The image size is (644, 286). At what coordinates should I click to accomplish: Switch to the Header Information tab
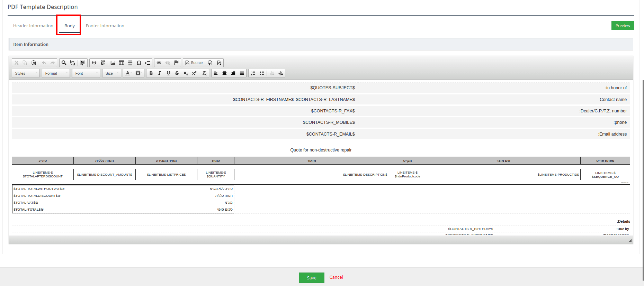33,26
